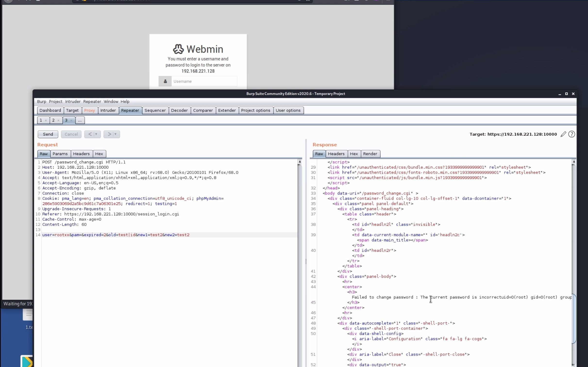The width and height of the screenshot is (588, 367).
Task: Go forward with the > arrow button
Action: click(x=109, y=134)
